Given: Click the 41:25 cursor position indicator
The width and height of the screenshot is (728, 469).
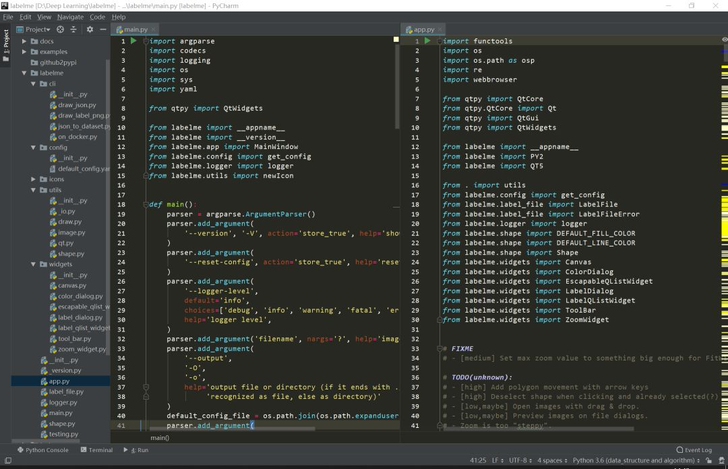Looking at the screenshot, I should [478, 461].
